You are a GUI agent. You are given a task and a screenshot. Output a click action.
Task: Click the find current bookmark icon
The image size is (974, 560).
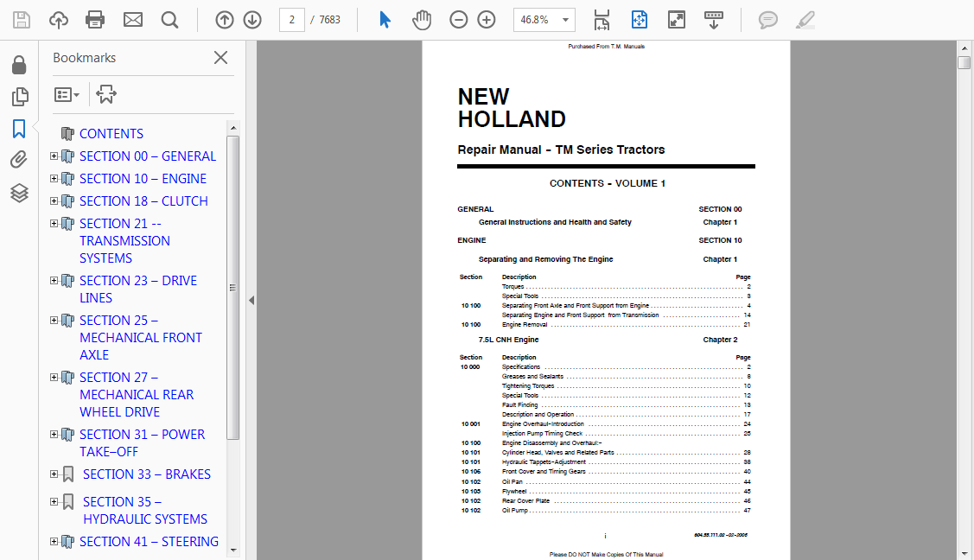[106, 94]
